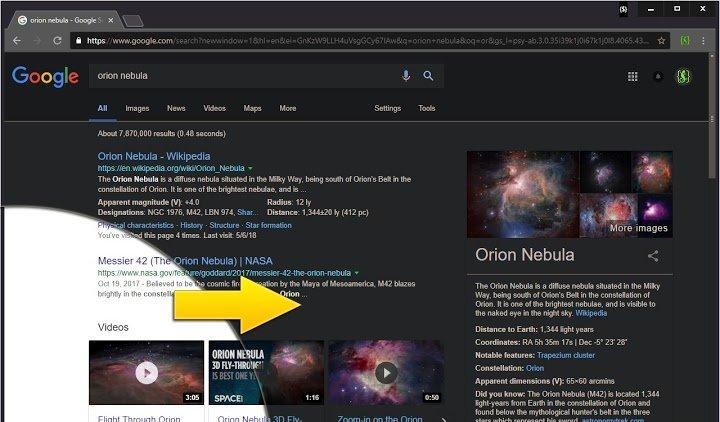Expand NASA result URL dropdown arrow
This screenshot has height=422, width=720.
click(x=357, y=273)
